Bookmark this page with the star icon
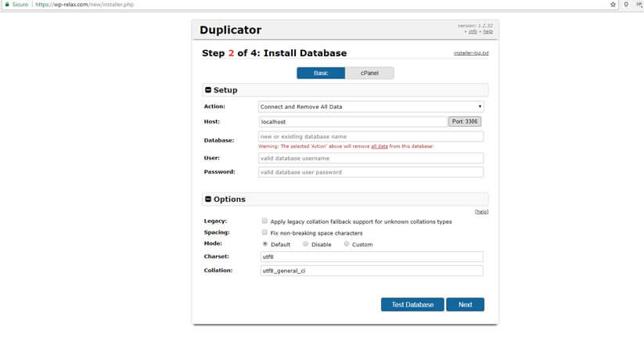The image size is (644, 338). click(x=613, y=5)
